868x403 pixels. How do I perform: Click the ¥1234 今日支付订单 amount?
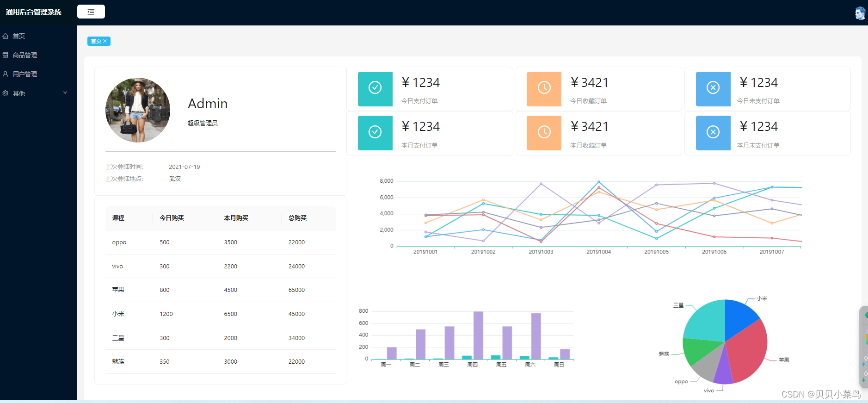coord(420,82)
